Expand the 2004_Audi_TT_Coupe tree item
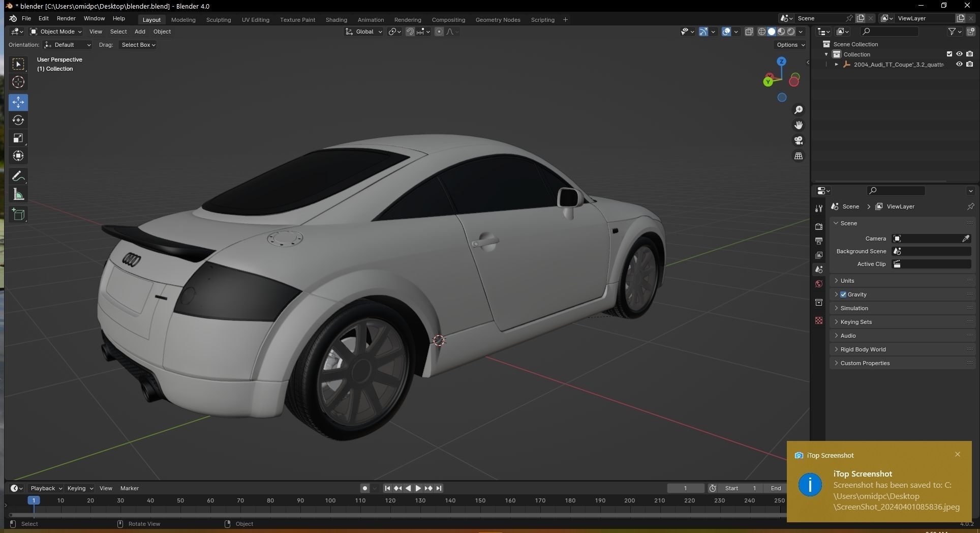This screenshot has height=533, width=980. point(836,65)
